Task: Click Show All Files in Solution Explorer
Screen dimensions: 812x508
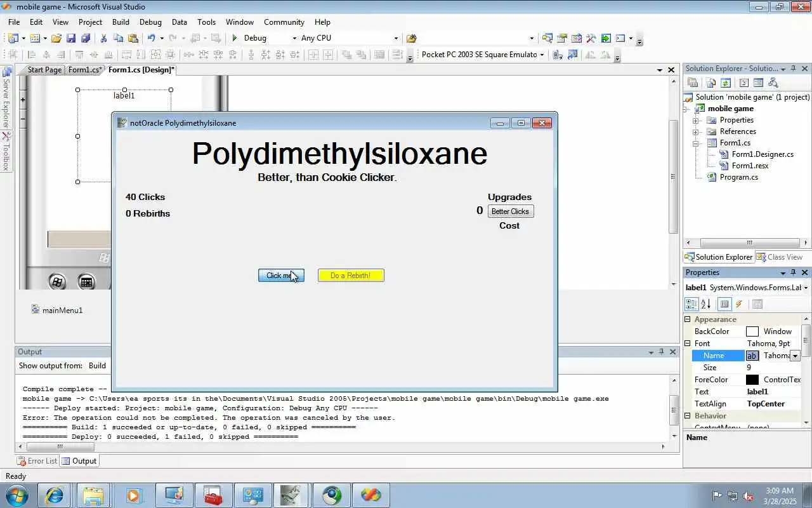Action: 710,83
